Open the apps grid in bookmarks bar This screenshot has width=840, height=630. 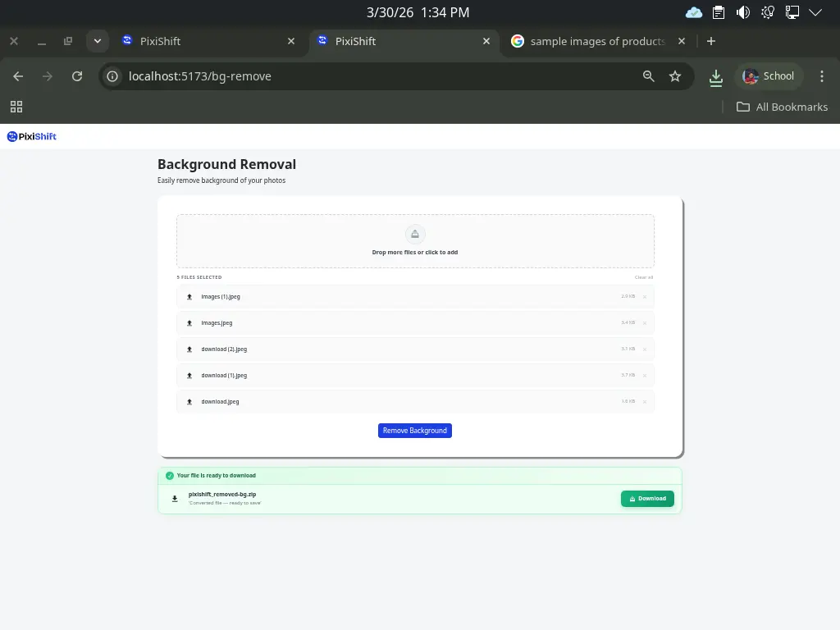tap(16, 107)
